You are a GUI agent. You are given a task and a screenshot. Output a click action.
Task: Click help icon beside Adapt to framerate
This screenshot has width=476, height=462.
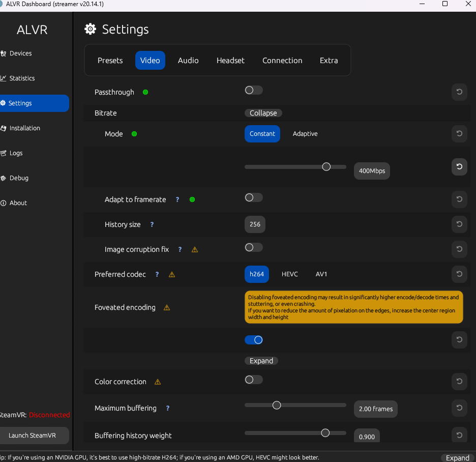(177, 199)
